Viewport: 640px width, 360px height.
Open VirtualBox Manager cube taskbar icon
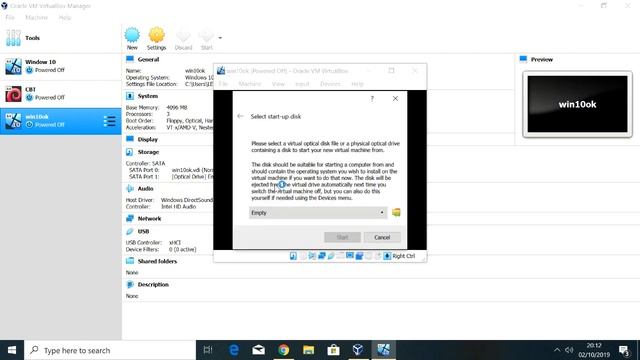pos(358,350)
